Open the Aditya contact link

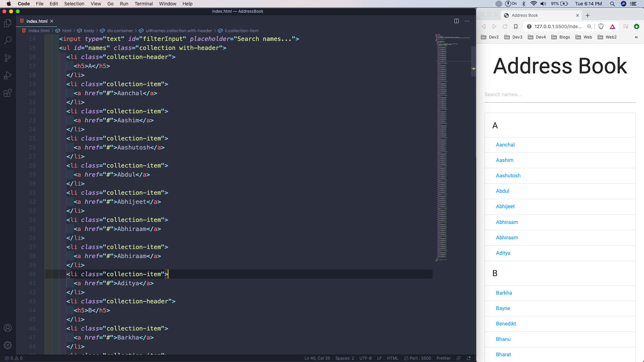pyautogui.click(x=503, y=253)
